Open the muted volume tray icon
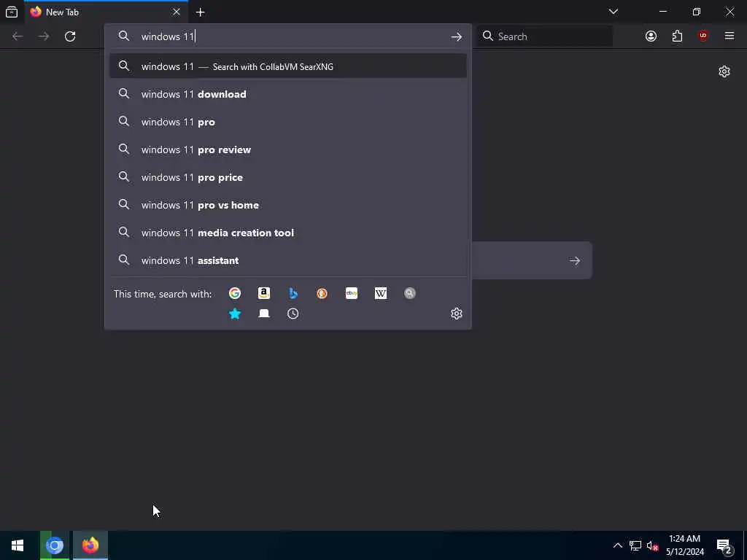The height and width of the screenshot is (560, 747). pyautogui.click(x=652, y=545)
